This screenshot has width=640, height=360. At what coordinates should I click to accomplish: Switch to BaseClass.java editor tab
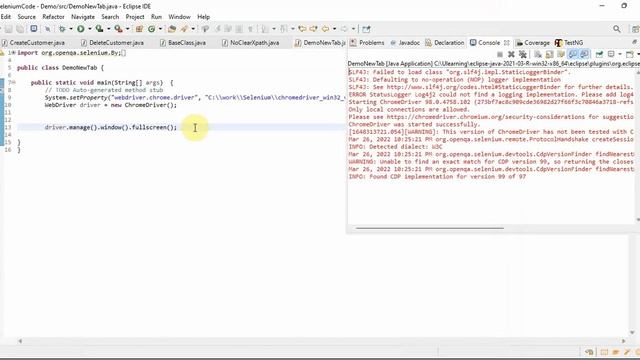(184, 42)
